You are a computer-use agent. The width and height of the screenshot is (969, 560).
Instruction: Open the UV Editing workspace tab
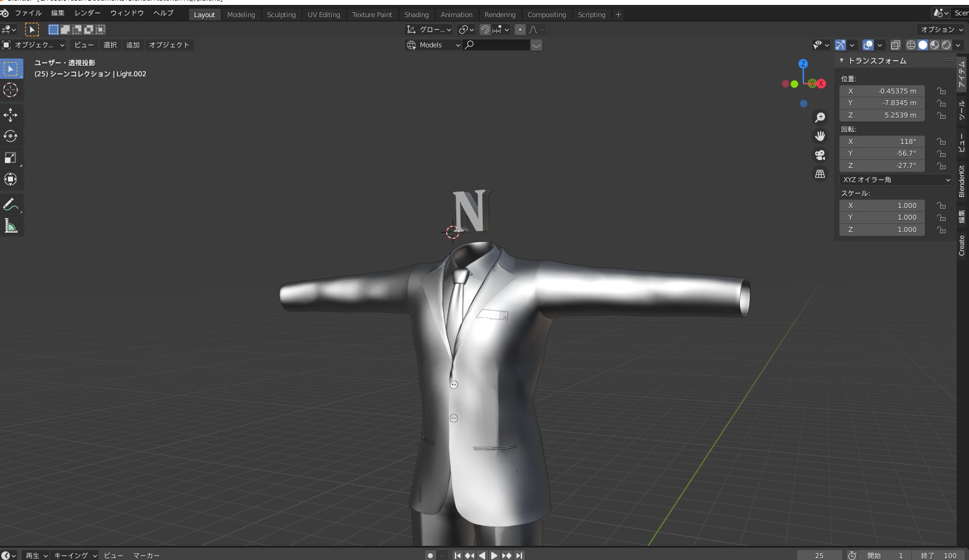click(324, 15)
